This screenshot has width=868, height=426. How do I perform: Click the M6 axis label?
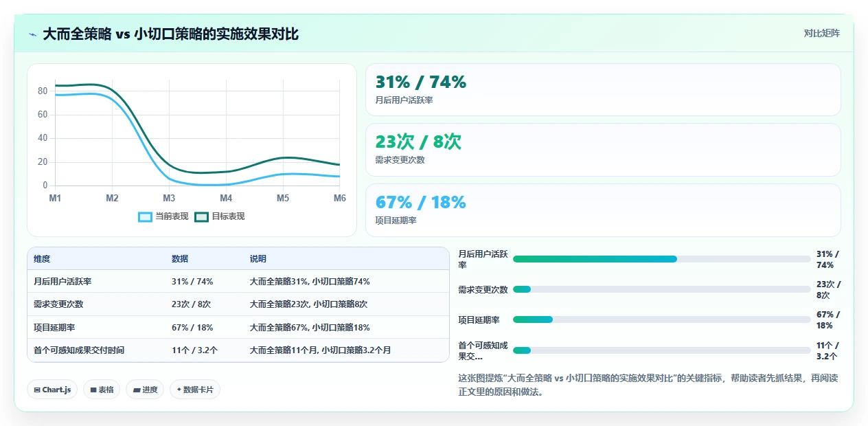[340, 198]
